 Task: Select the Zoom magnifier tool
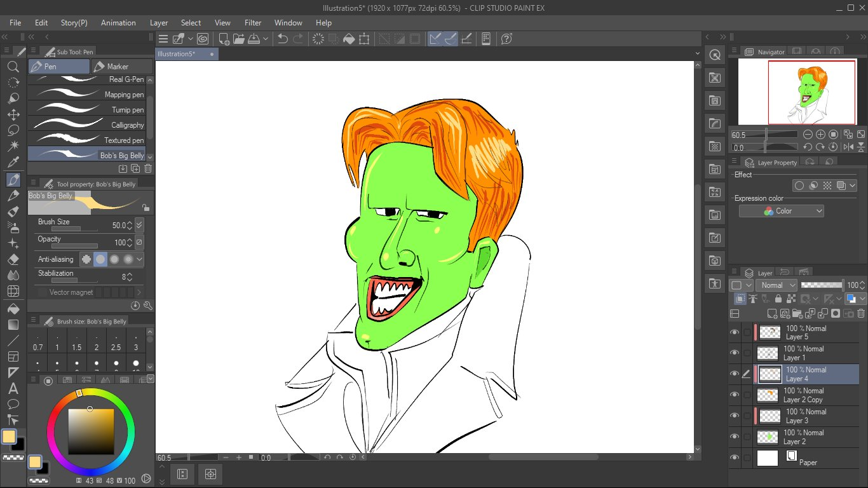pos(13,67)
